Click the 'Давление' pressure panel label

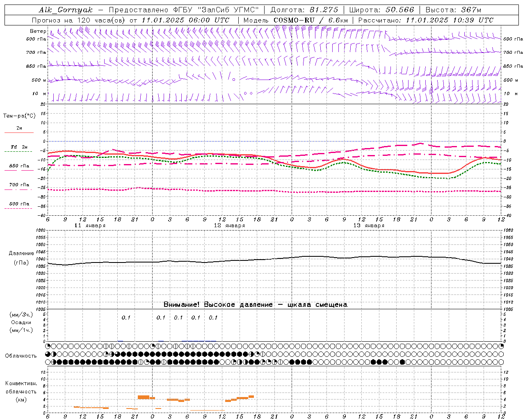click(21, 253)
